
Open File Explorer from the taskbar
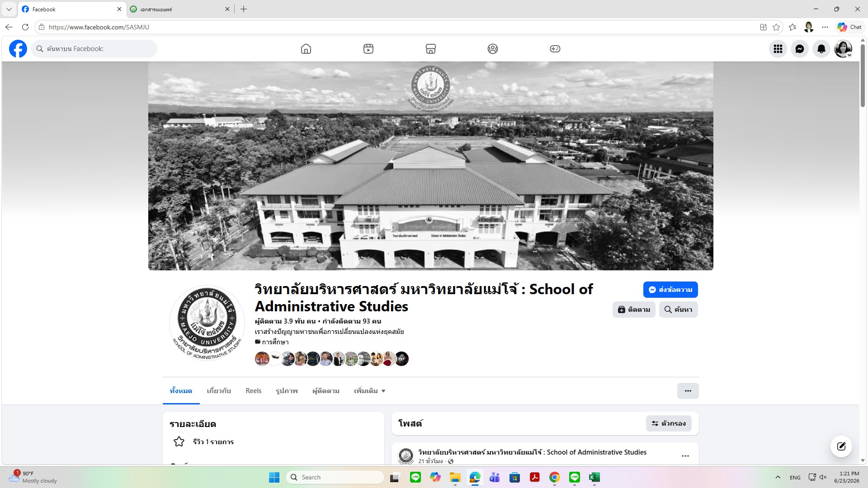click(455, 477)
